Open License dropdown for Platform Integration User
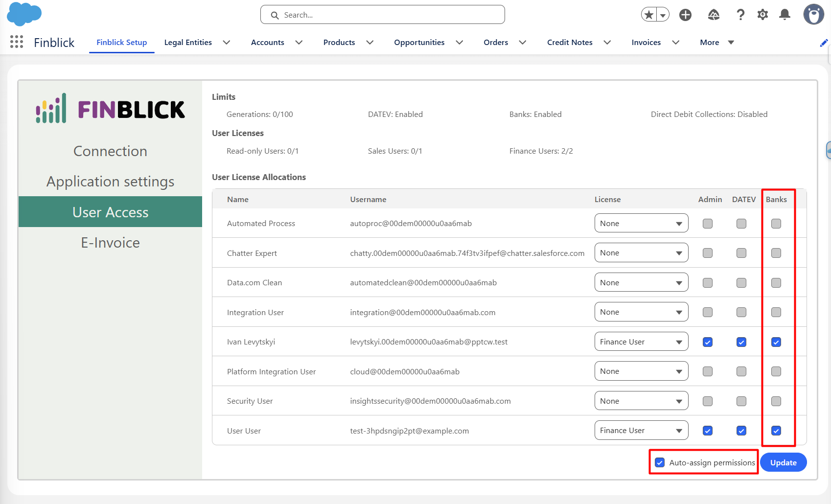Viewport: 831px width, 504px height. pyautogui.click(x=641, y=371)
